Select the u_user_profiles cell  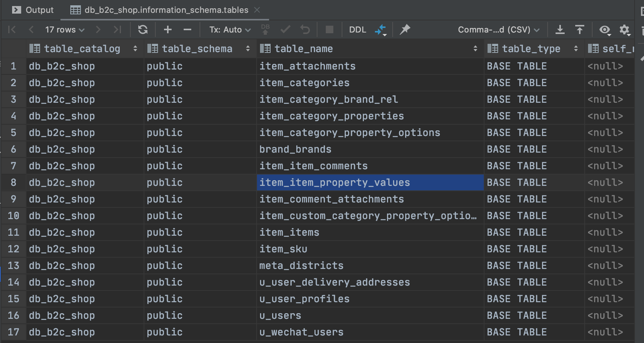click(370, 299)
